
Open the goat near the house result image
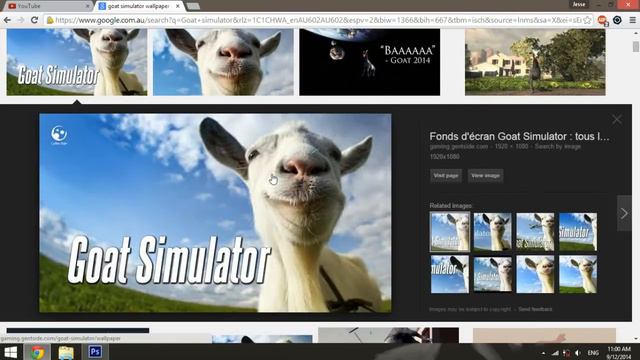point(535,62)
